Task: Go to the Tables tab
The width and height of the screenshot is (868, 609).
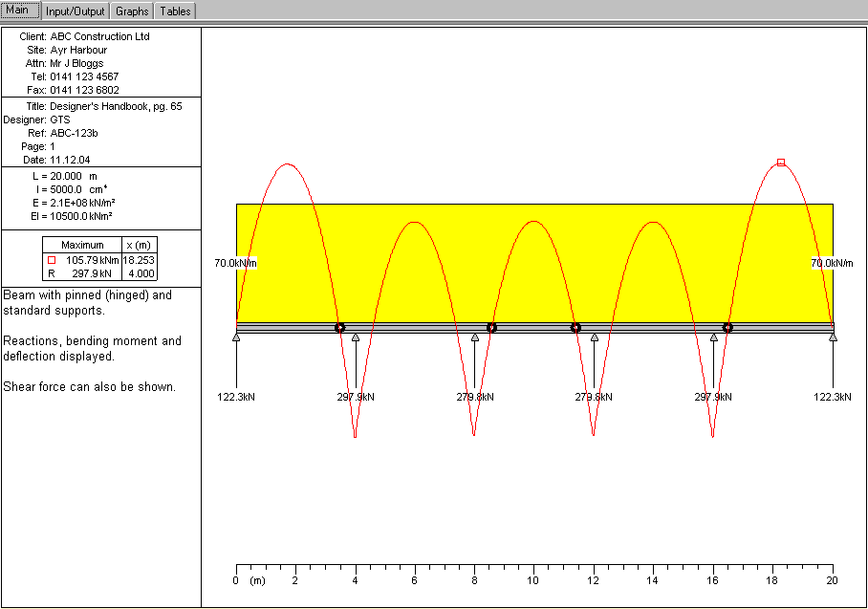Action: [x=175, y=11]
